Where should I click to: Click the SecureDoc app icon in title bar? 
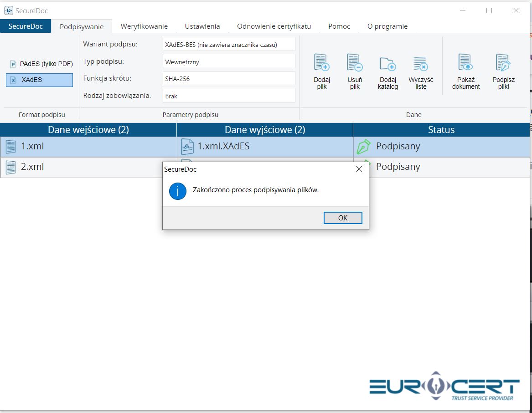click(x=9, y=10)
